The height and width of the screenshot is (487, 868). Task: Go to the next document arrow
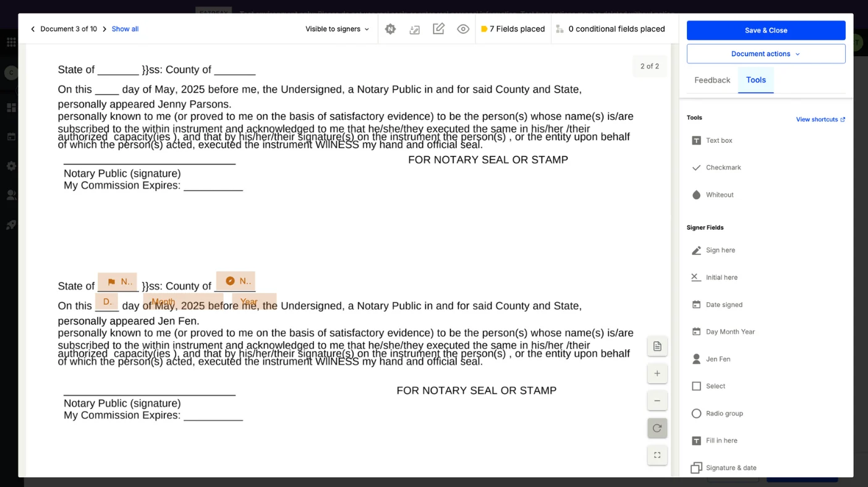pos(104,29)
